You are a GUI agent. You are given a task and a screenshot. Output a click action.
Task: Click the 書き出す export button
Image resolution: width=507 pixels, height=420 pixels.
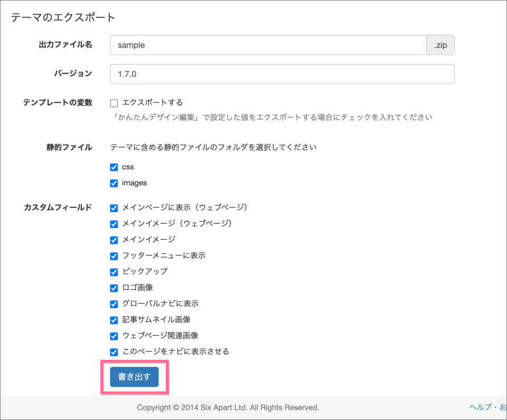[134, 377]
